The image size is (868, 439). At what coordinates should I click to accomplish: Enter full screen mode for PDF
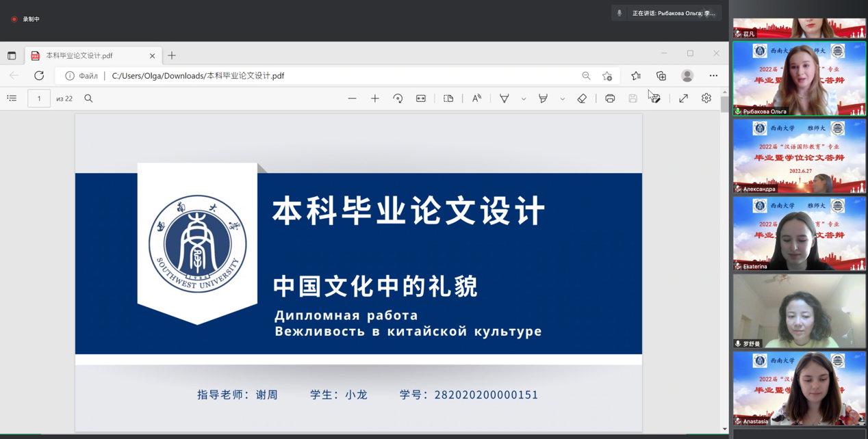683,98
